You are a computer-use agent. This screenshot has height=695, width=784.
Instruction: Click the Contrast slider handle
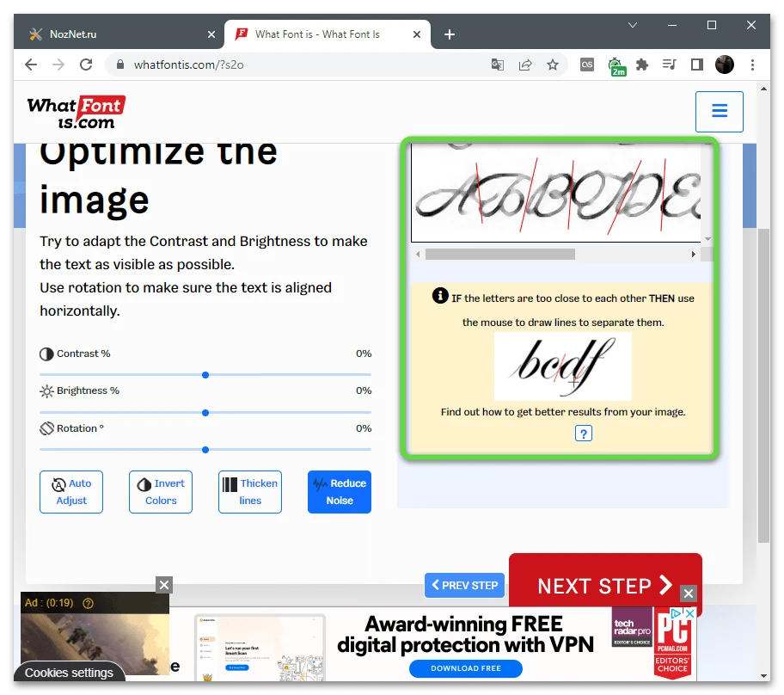point(205,375)
